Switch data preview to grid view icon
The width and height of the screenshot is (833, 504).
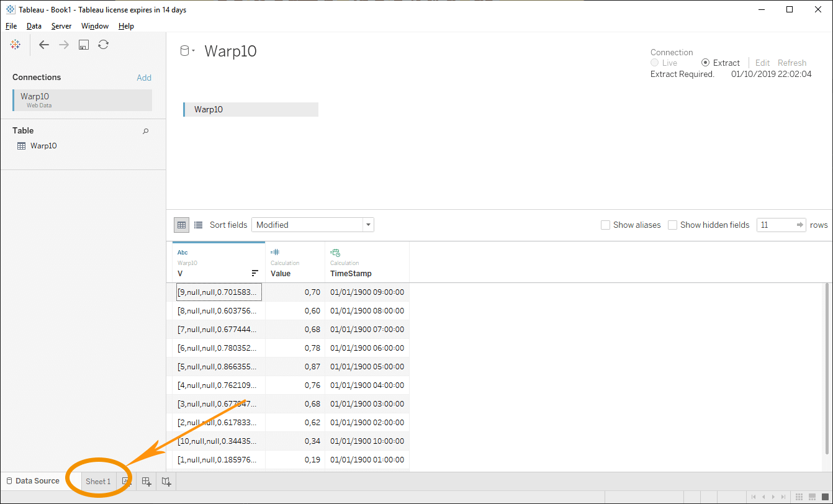181,225
